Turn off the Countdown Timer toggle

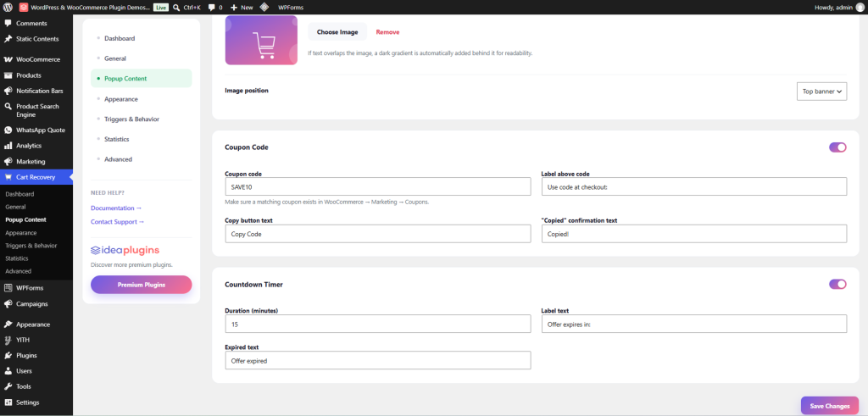pyautogui.click(x=837, y=285)
